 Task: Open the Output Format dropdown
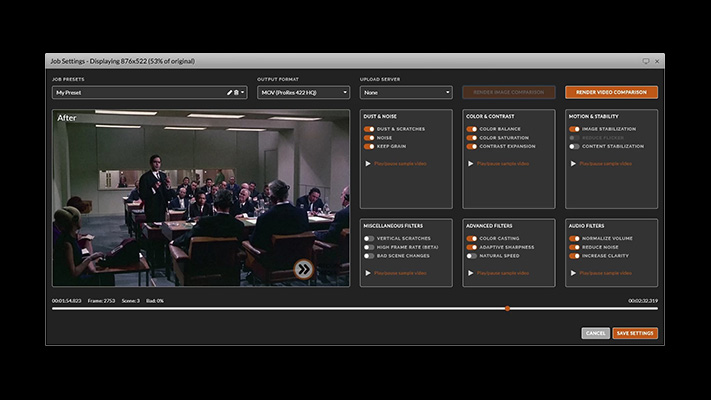[x=303, y=93]
